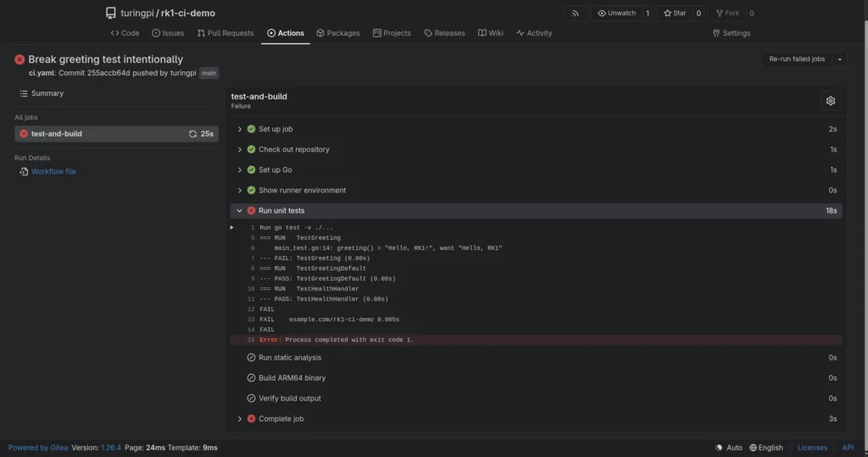Click the repository icon beside turingpi
Screen dimensions: 868x457
(x=111, y=13)
